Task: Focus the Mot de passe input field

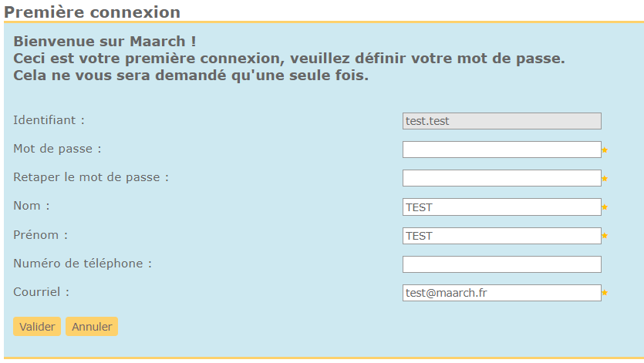Action: pos(501,150)
